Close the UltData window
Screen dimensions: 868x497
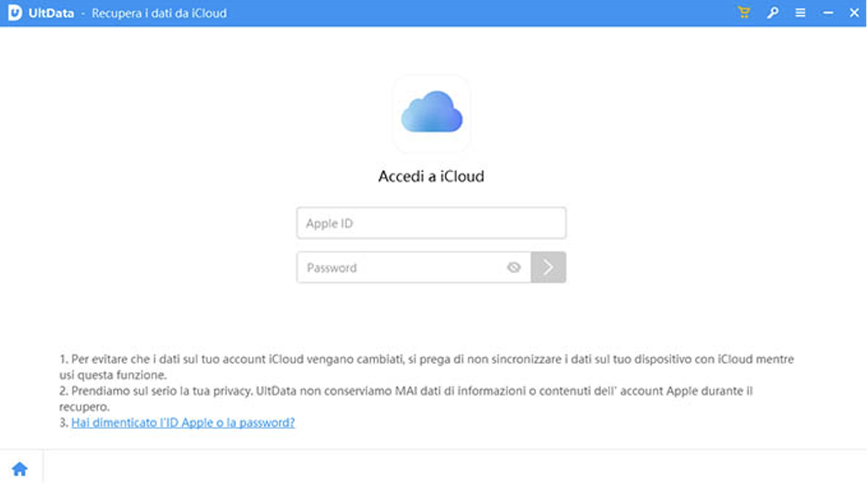pyautogui.click(x=854, y=13)
